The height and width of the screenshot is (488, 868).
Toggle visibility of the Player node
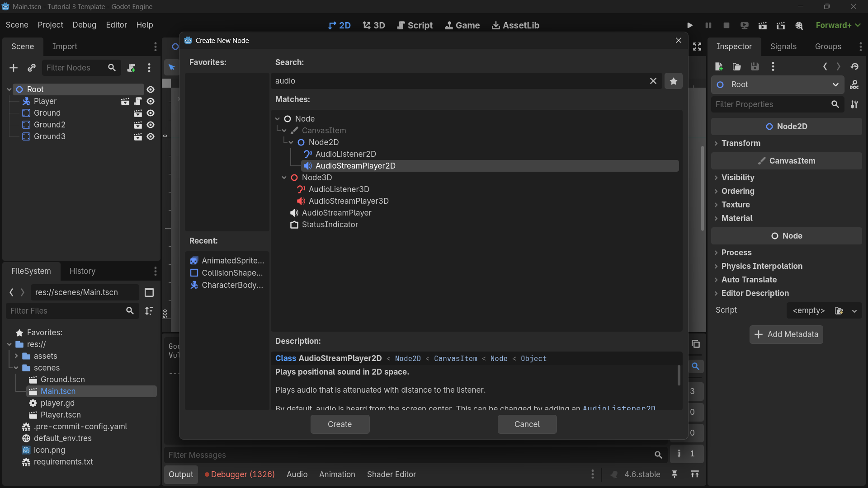[151, 101]
